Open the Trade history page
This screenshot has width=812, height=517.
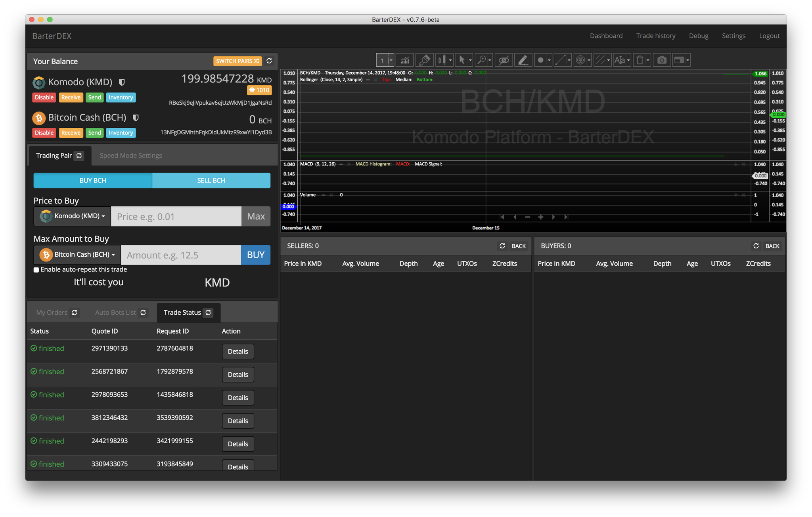coord(656,36)
